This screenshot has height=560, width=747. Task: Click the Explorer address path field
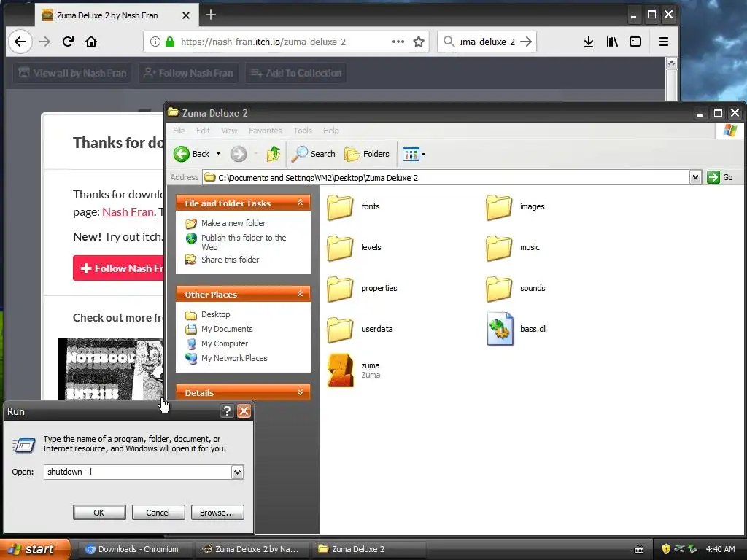point(446,178)
